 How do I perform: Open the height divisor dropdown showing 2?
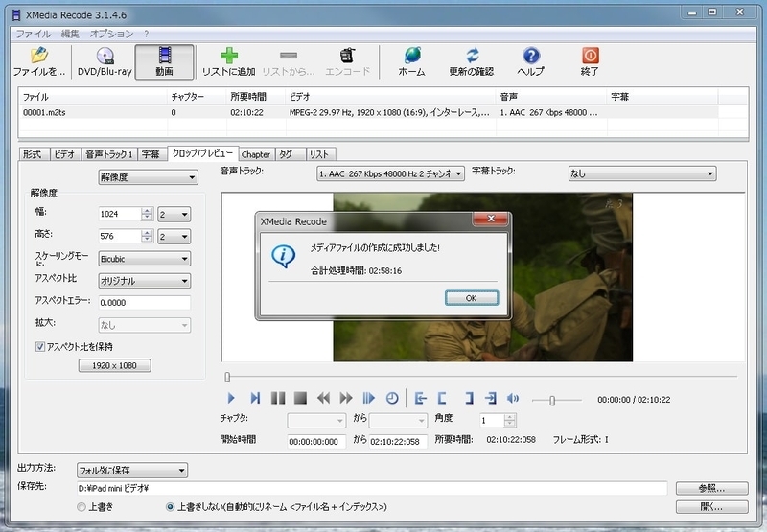(x=174, y=237)
